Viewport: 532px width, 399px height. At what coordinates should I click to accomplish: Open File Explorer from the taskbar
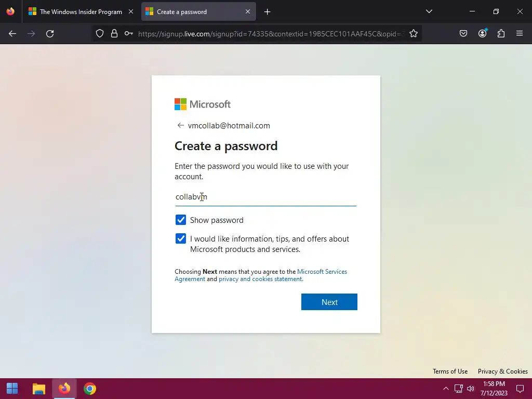click(38, 389)
